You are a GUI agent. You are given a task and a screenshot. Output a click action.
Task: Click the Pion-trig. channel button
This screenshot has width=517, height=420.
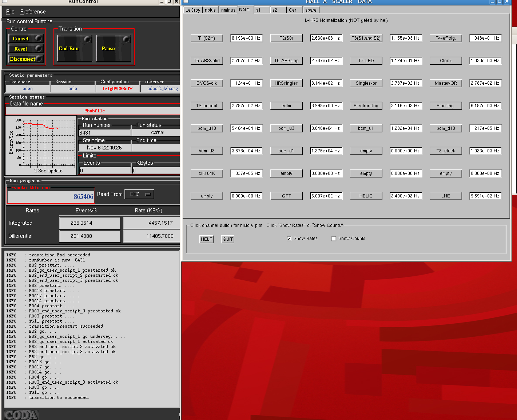446,106
